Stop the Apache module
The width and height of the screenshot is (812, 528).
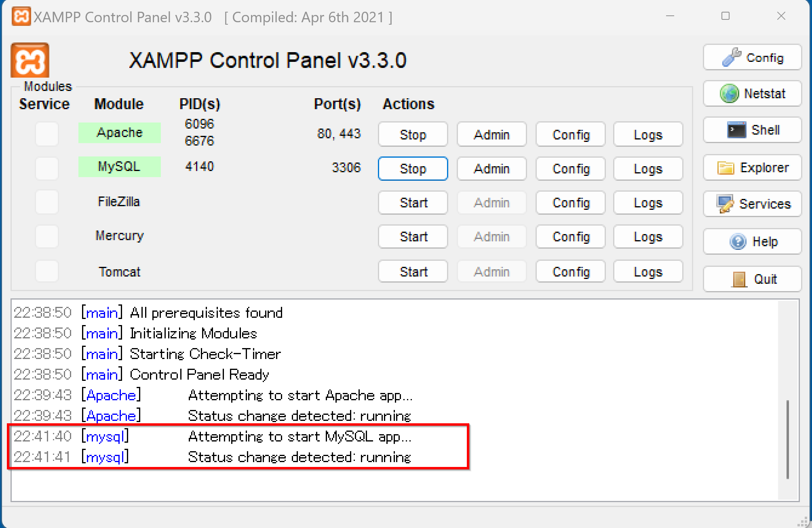[x=413, y=134]
